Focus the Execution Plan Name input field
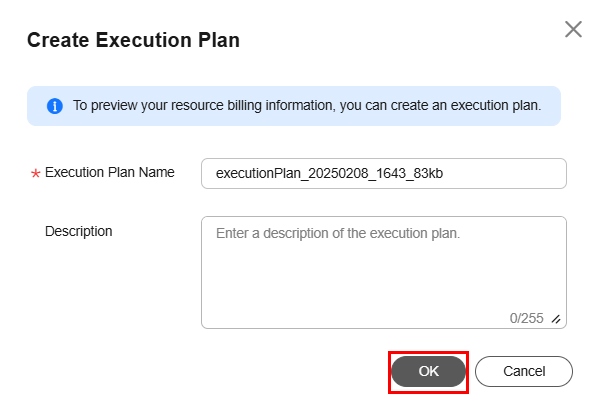 [384, 173]
